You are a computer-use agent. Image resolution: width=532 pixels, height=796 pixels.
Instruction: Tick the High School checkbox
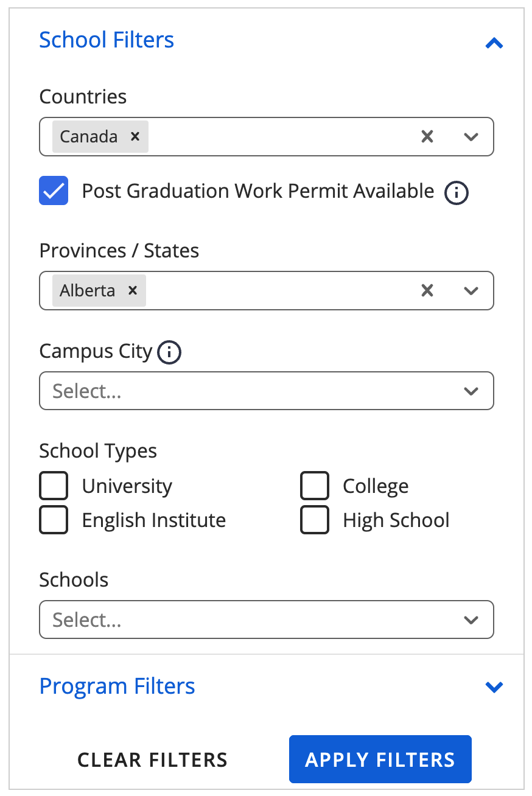pos(315,520)
